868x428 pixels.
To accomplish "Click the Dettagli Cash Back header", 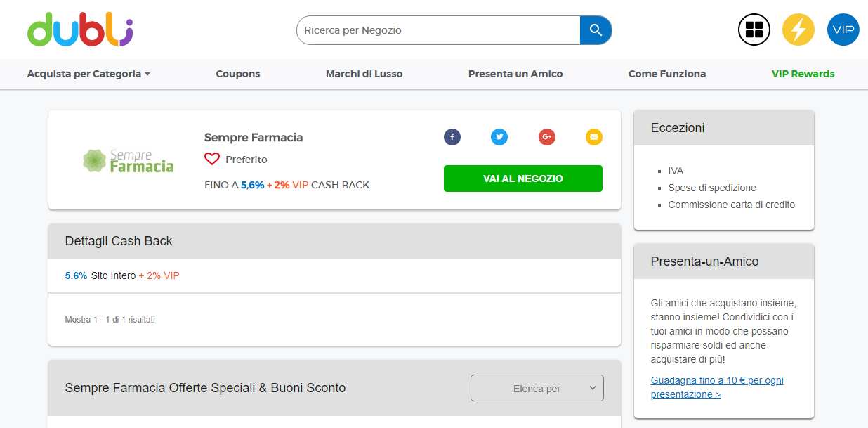I will coord(334,241).
